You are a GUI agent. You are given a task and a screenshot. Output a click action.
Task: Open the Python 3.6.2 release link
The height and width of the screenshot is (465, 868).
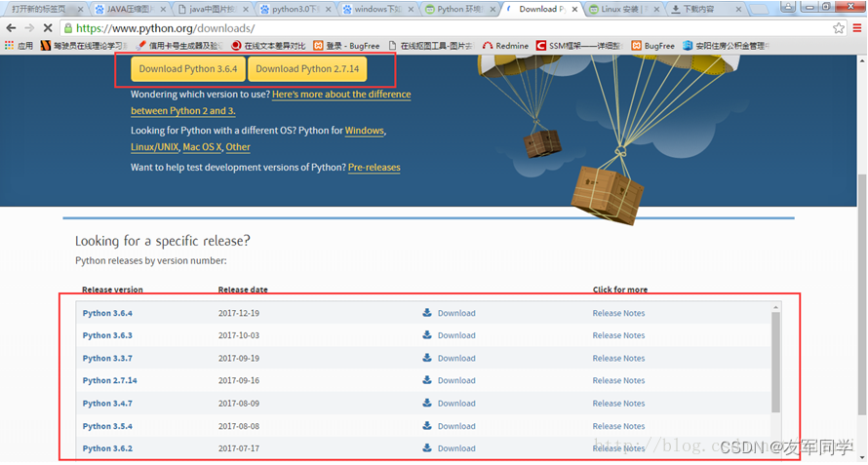(107, 448)
